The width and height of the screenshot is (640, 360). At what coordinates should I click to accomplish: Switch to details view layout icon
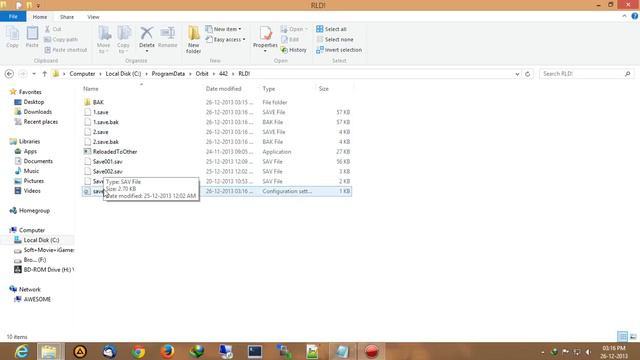622,336
